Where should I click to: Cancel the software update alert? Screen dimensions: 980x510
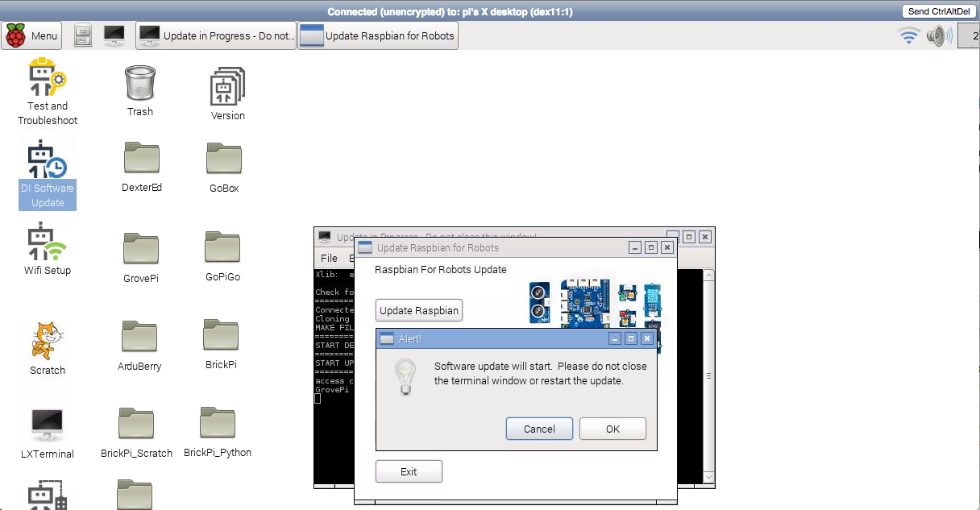coord(539,429)
